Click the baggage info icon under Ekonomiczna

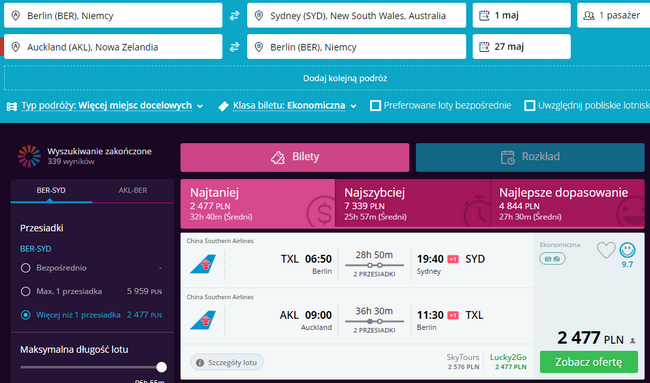click(552, 259)
